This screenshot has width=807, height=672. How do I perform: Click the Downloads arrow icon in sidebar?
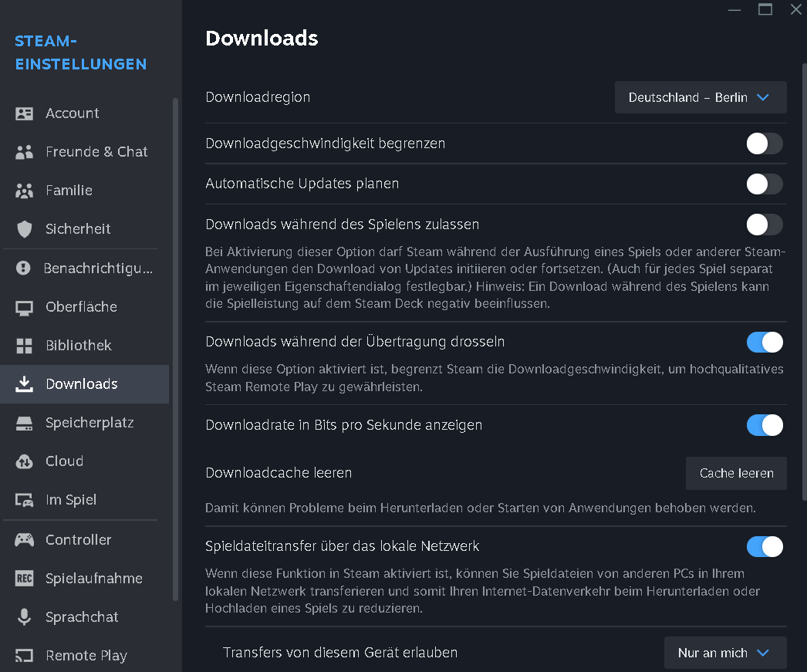24,384
